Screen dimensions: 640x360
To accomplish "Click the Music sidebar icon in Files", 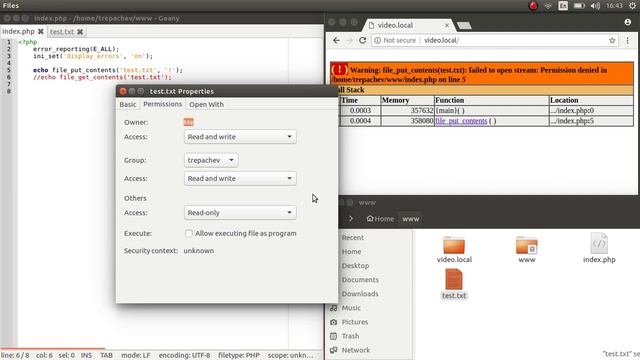I will [333, 308].
